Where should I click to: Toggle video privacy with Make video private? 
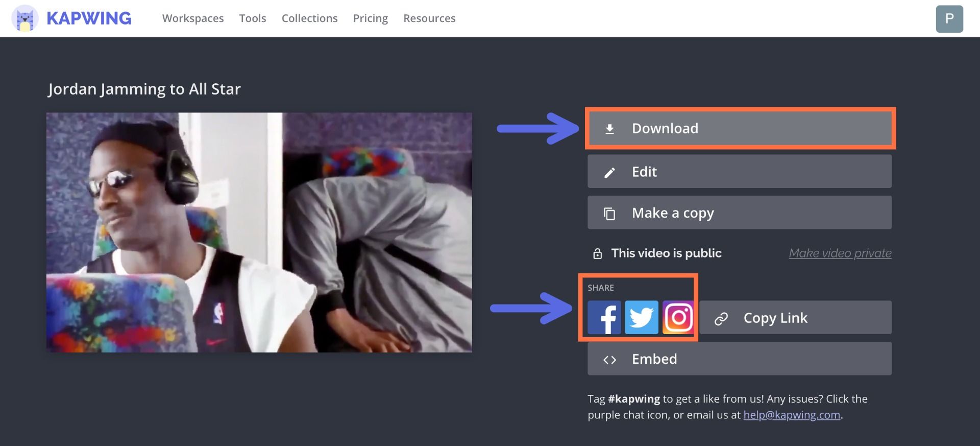coord(840,253)
